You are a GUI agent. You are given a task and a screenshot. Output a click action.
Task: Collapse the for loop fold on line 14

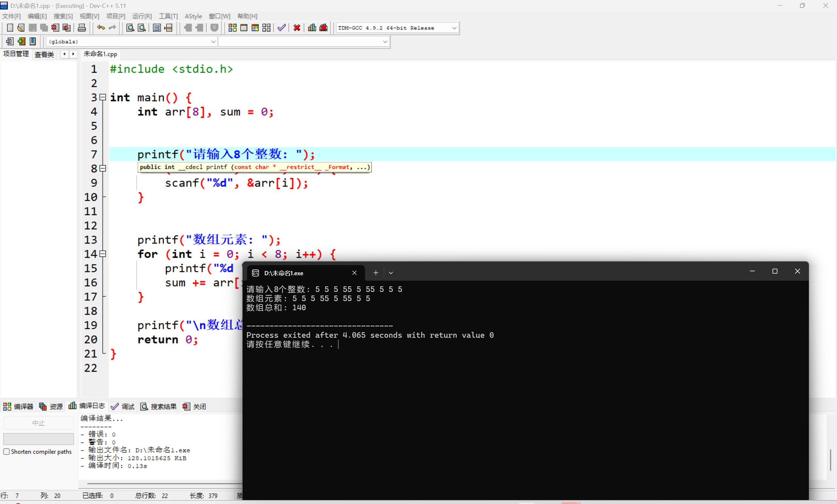tap(103, 254)
